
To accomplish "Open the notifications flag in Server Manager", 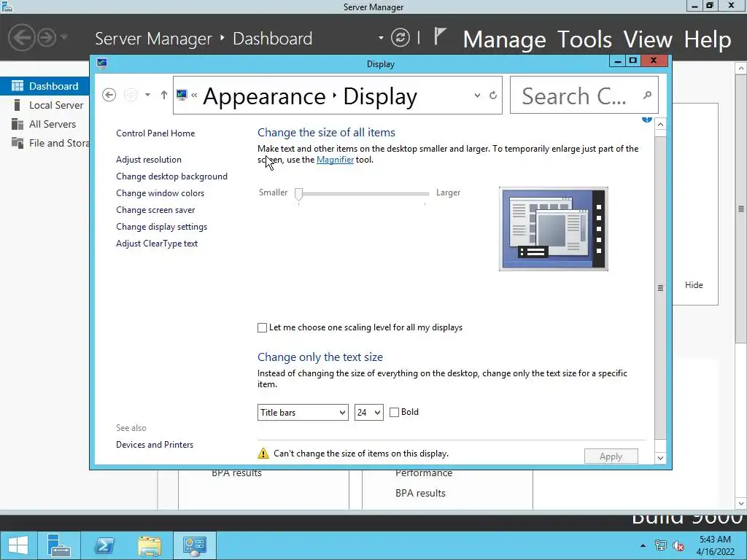I will (x=440, y=36).
